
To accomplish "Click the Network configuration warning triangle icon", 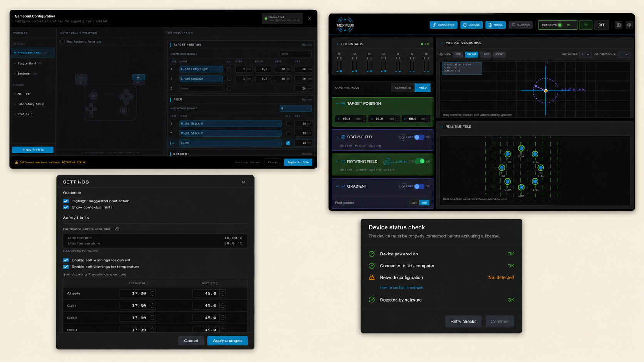I will 372,277.
